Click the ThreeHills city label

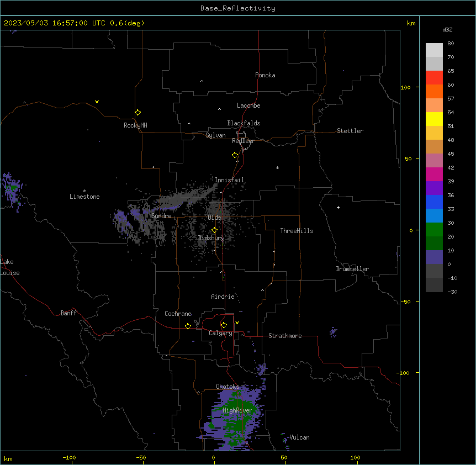pyautogui.click(x=297, y=231)
